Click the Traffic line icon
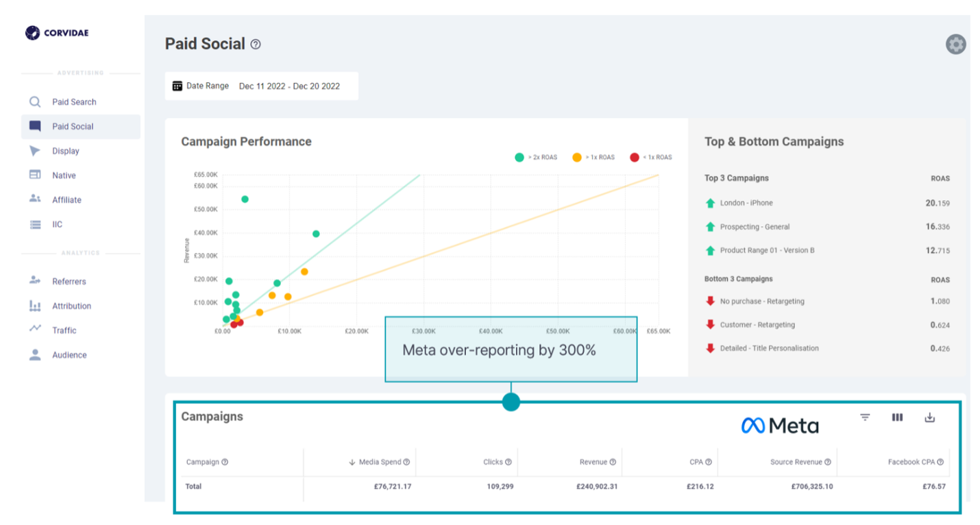Viewport: 980px width, 525px height. click(35, 329)
